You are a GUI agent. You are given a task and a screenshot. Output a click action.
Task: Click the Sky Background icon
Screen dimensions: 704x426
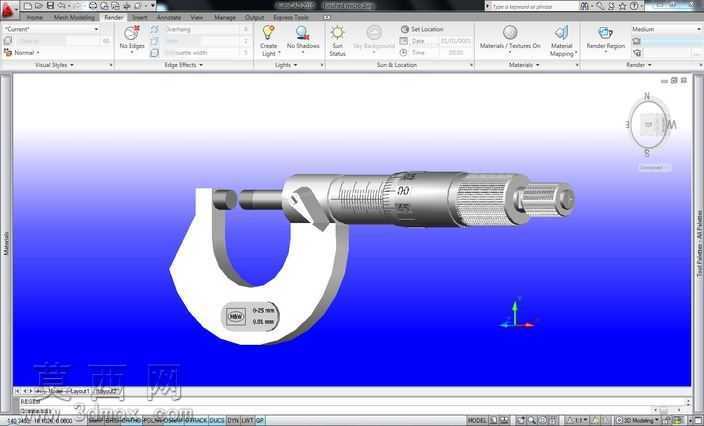374,33
